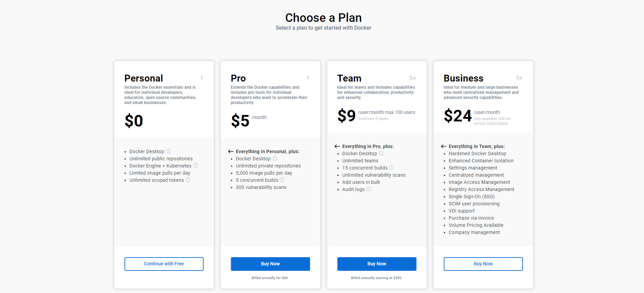Click the Choose a Plan page title
This screenshot has width=644, height=293.
click(323, 18)
